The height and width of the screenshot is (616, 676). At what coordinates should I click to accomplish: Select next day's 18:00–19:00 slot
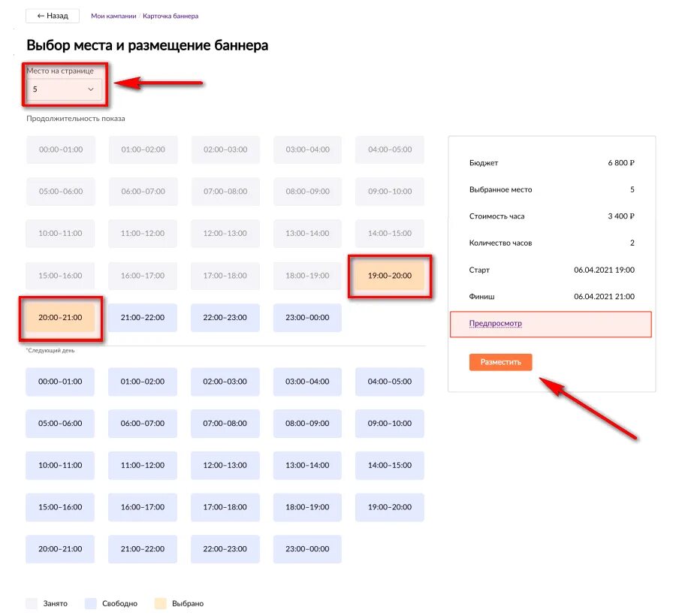[x=307, y=507]
